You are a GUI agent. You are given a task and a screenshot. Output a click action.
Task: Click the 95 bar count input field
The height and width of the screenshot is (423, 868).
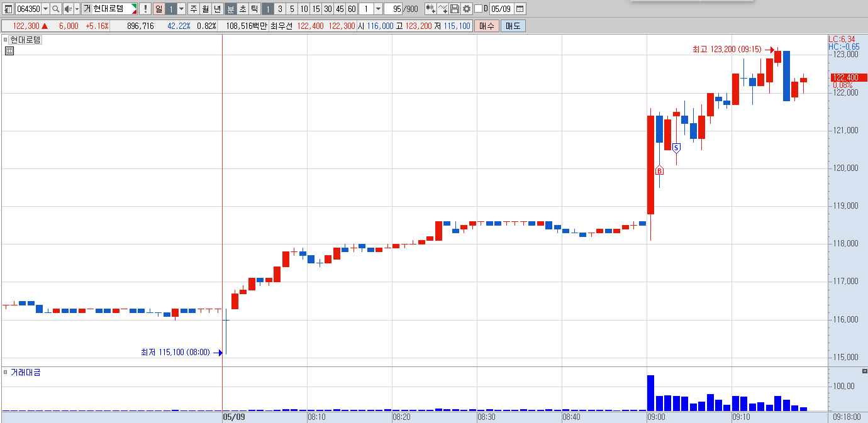393,9
